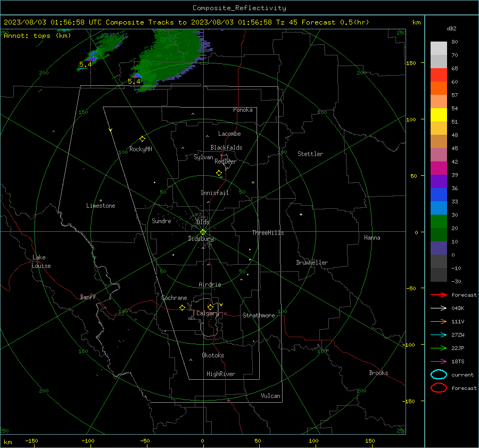
Task: Click the red forecast arrow in the legend
Action: pos(439,295)
